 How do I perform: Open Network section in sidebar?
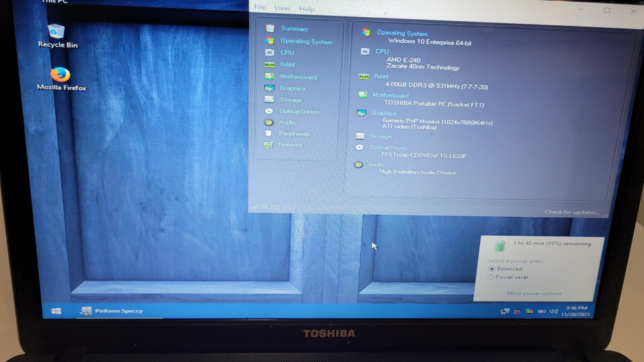pyautogui.click(x=291, y=144)
